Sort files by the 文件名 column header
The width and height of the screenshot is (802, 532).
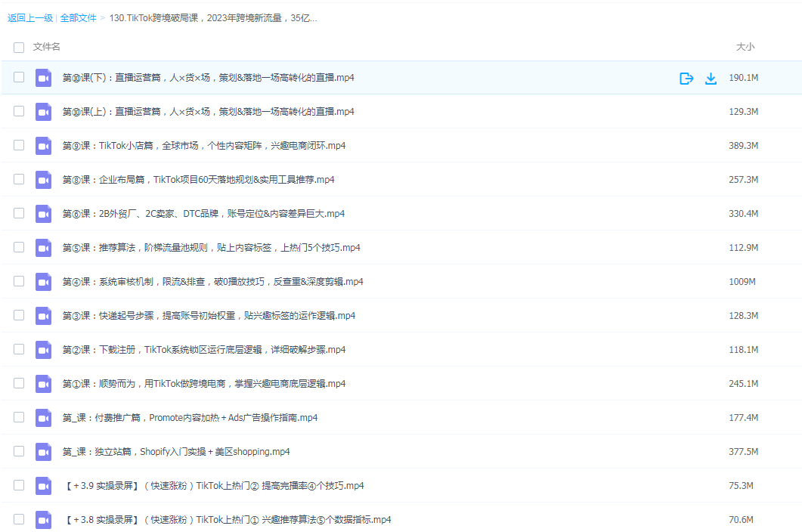47,47
